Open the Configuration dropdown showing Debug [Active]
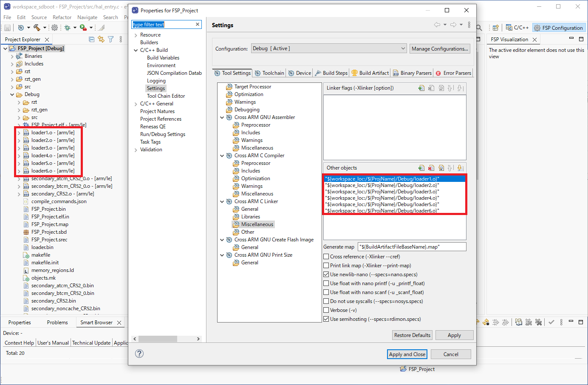 [402, 48]
